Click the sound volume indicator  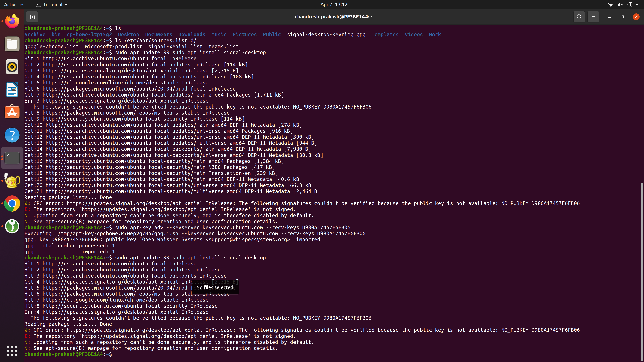pyautogui.click(x=620, y=5)
